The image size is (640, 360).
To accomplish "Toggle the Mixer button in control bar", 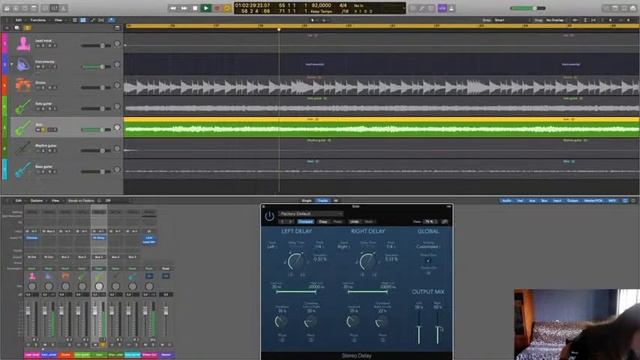I will point(54,8).
